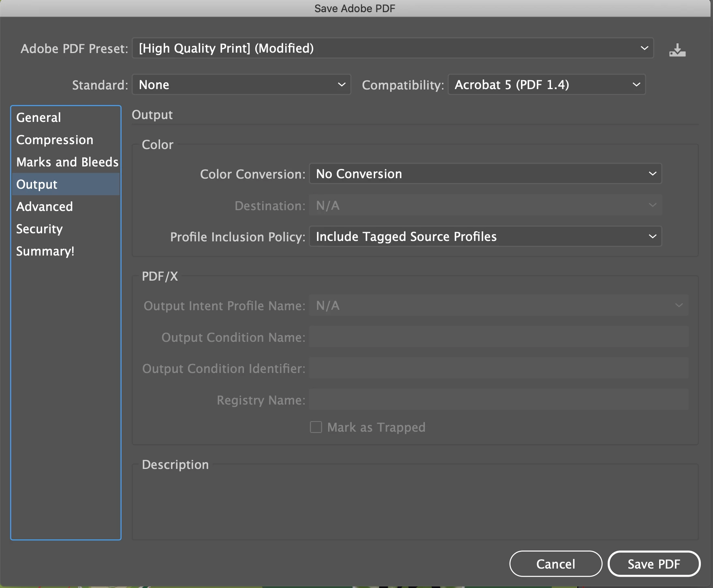Screen dimensions: 713x588
Task: Go to the Advanced section
Action: pyautogui.click(x=66, y=207)
